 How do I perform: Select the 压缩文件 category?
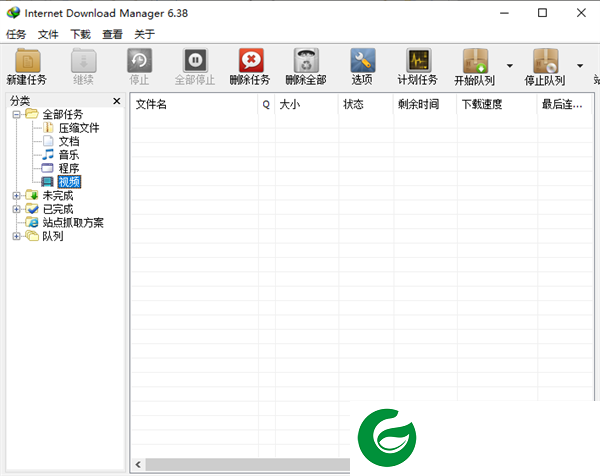[79, 128]
